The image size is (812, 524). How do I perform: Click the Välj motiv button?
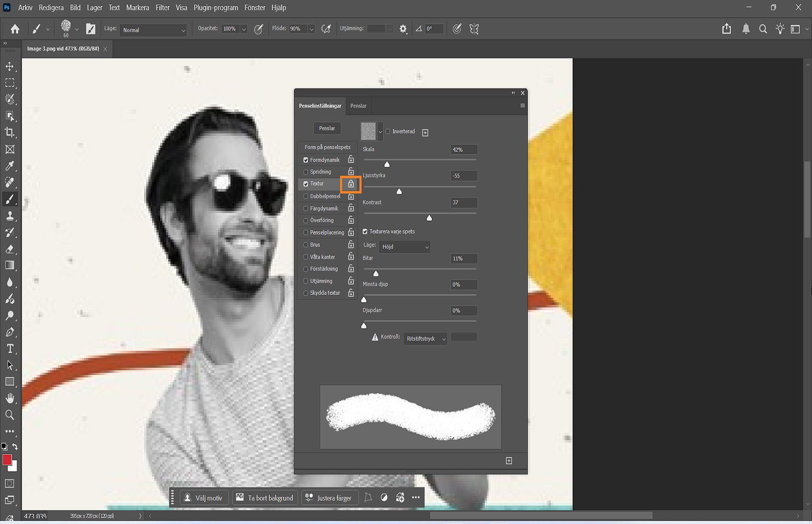(204, 498)
